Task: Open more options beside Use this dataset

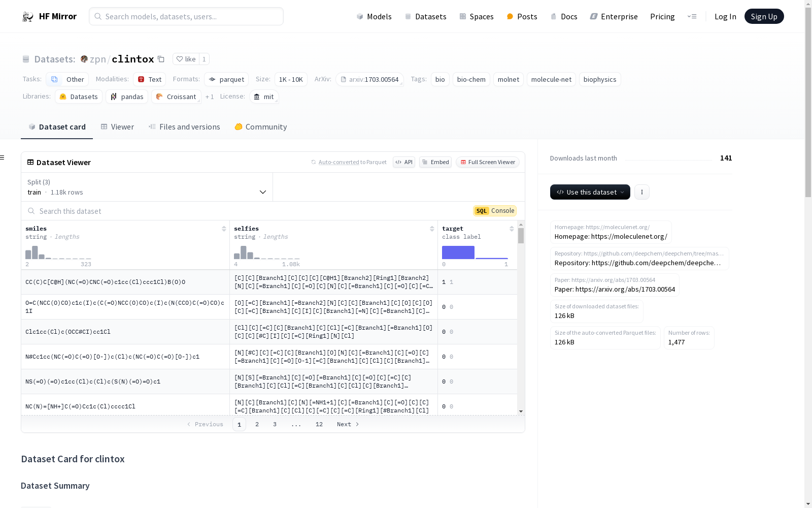Action: tap(642, 192)
